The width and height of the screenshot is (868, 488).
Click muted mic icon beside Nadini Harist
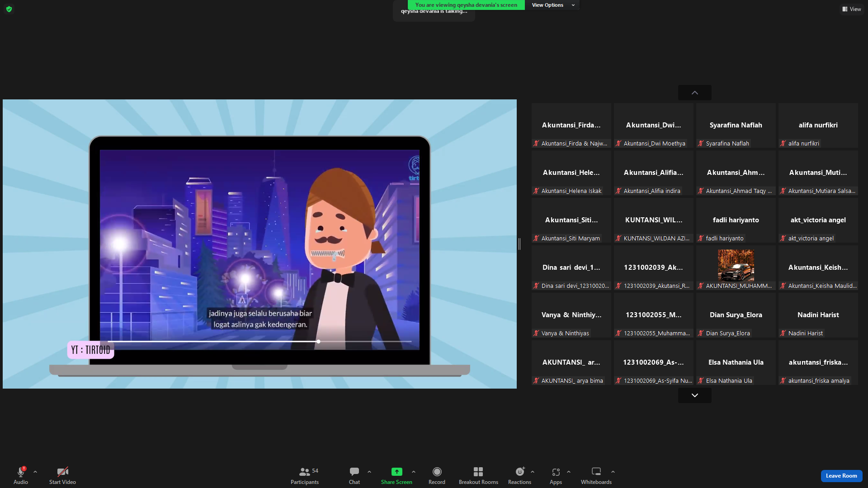[x=783, y=333]
